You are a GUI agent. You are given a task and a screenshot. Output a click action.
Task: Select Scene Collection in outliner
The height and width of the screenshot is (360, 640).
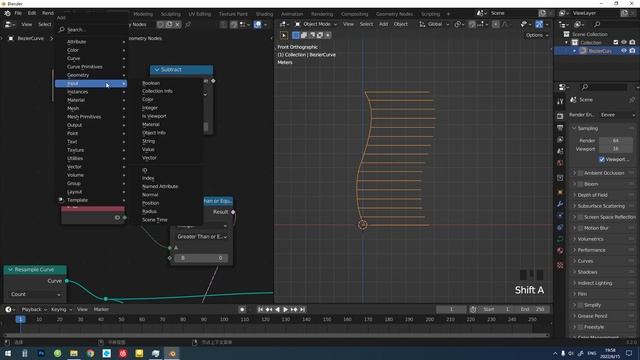[x=589, y=34]
